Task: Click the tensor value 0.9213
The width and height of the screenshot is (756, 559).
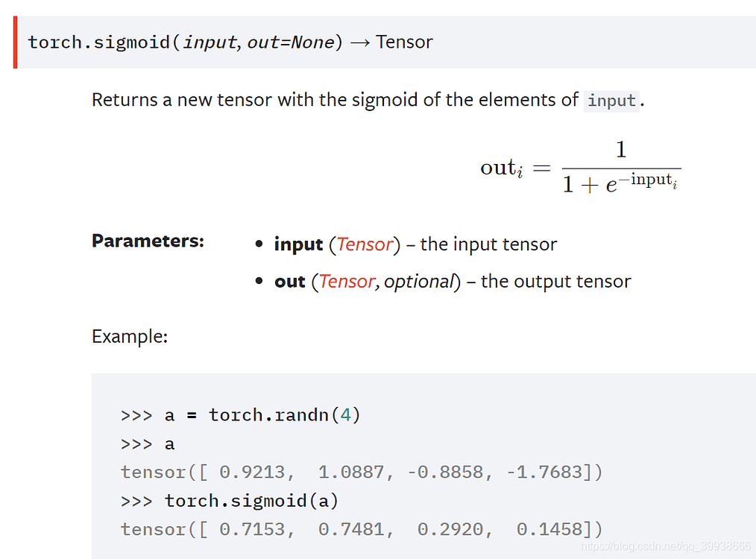Action: tap(252, 473)
